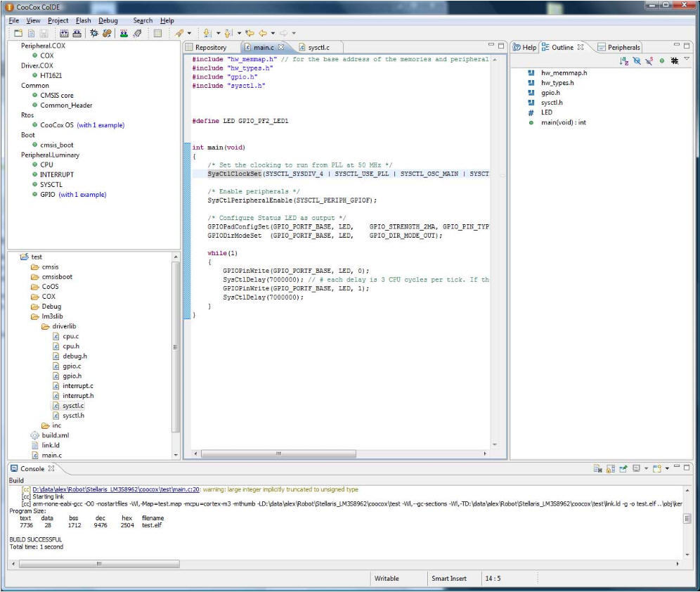Open the CooCox OS 'with 1 example' link
Viewport: 700px width, 592px height.
[x=101, y=125]
